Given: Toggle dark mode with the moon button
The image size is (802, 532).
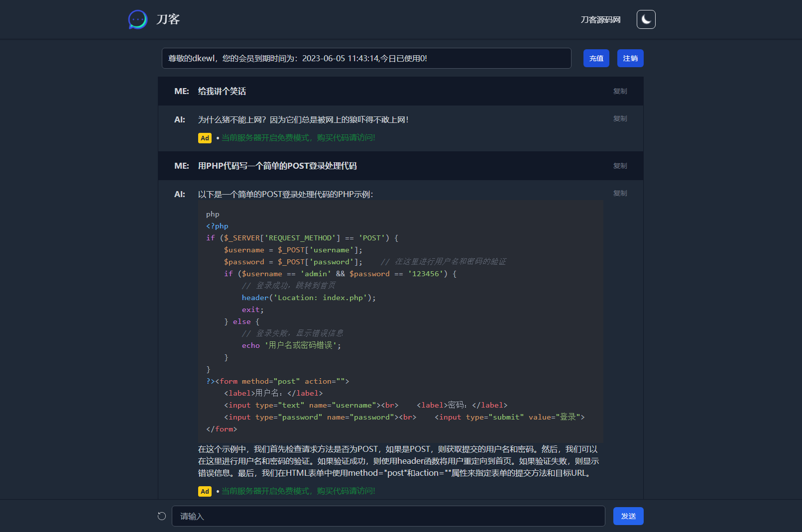Looking at the screenshot, I should pos(646,19).
